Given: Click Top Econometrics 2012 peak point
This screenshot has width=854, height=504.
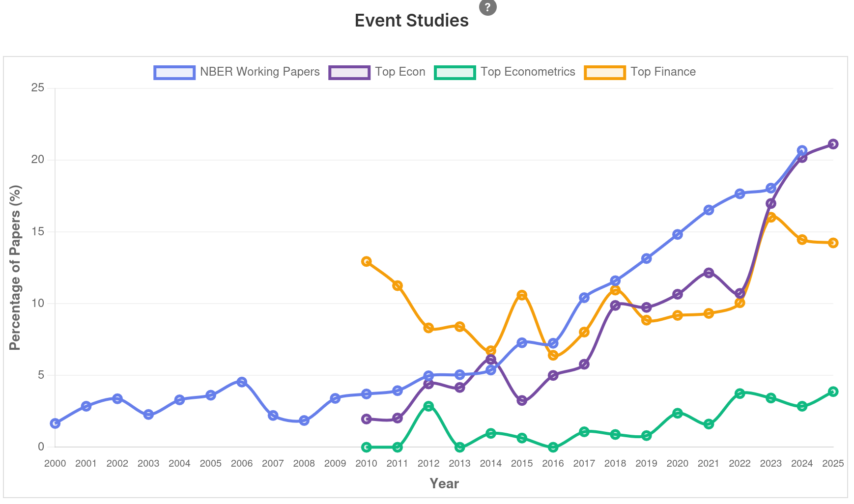Looking at the screenshot, I should pyautogui.click(x=428, y=406).
